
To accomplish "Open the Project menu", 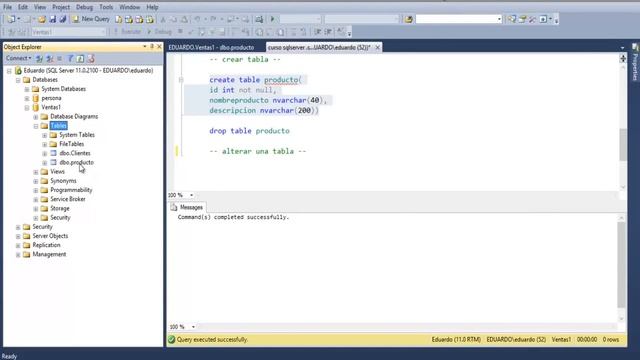I will click(x=61, y=7).
